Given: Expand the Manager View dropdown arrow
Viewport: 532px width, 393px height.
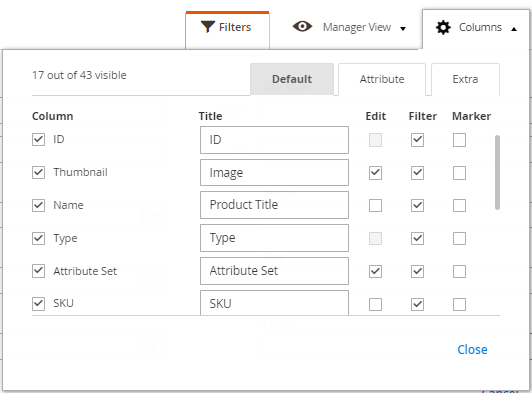Looking at the screenshot, I should click(403, 29).
